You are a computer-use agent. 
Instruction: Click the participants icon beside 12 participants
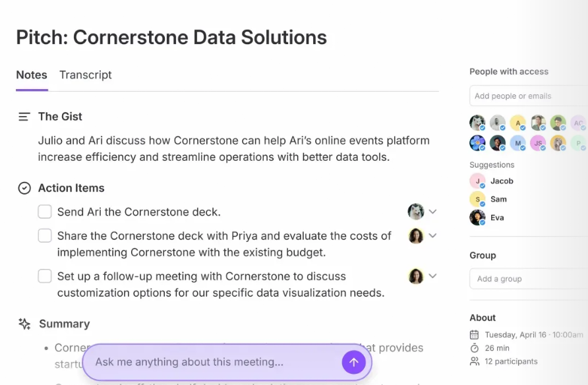(473, 361)
